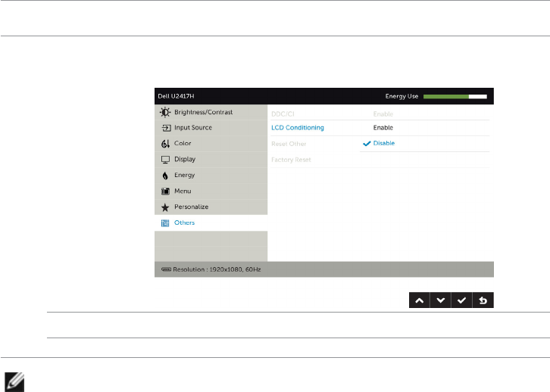Open the Color menu
This screenshot has width=550, height=392.
(x=211, y=144)
